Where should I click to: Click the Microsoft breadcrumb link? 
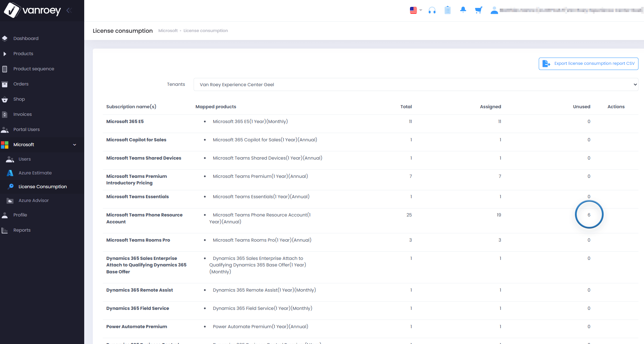click(168, 31)
